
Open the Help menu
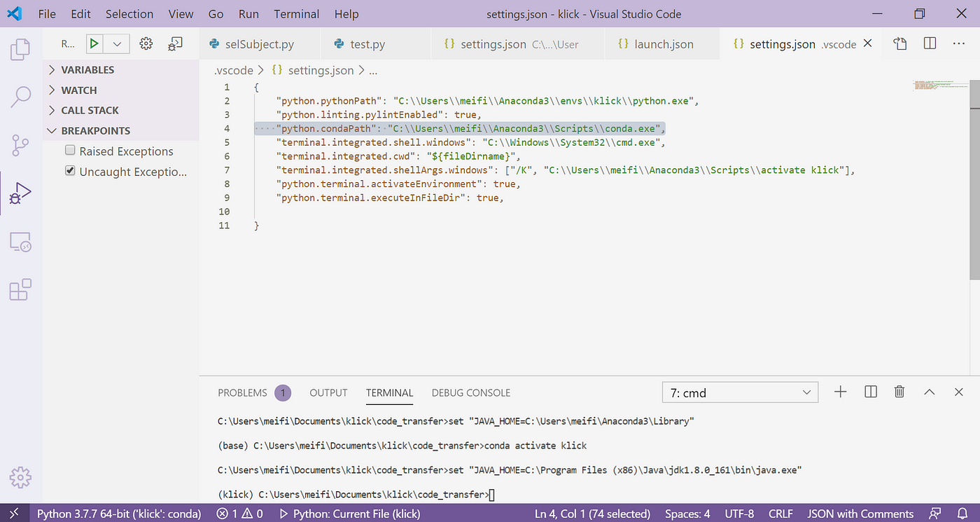coord(346,14)
